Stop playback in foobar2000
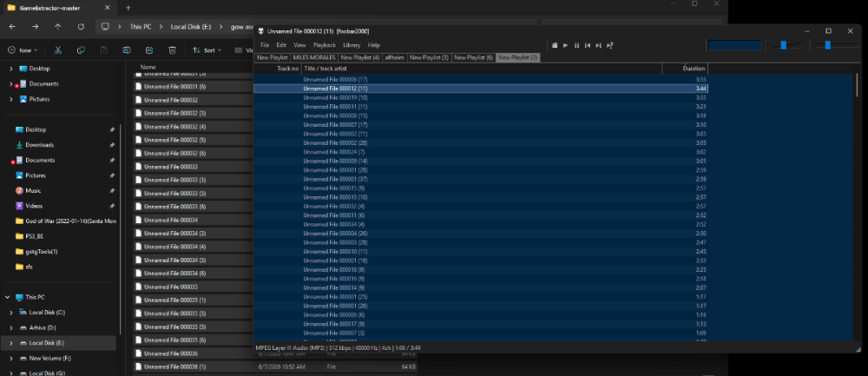868x376 pixels. pyautogui.click(x=554, y=45)
